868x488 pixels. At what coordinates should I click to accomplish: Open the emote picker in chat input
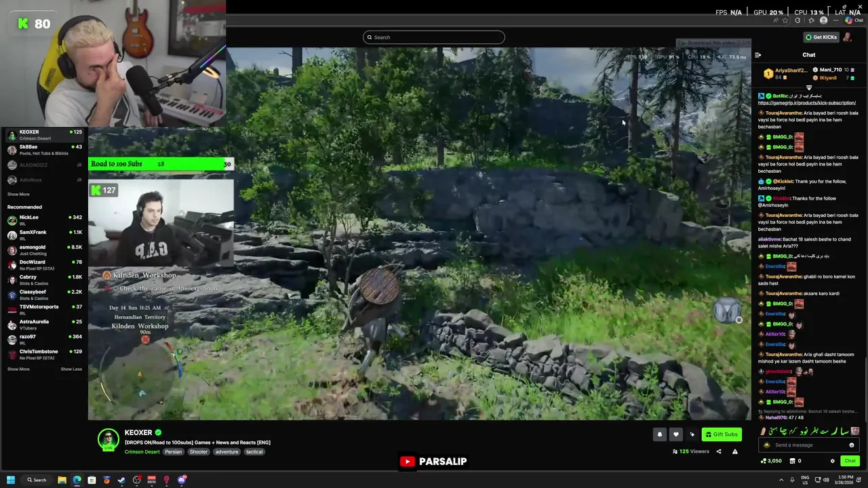pos(852,445)
